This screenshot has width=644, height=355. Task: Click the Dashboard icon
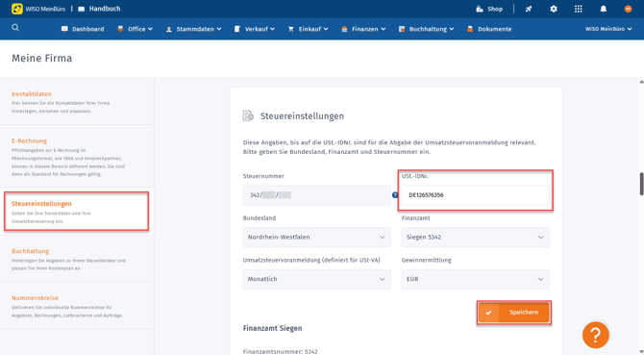(64, 29)
